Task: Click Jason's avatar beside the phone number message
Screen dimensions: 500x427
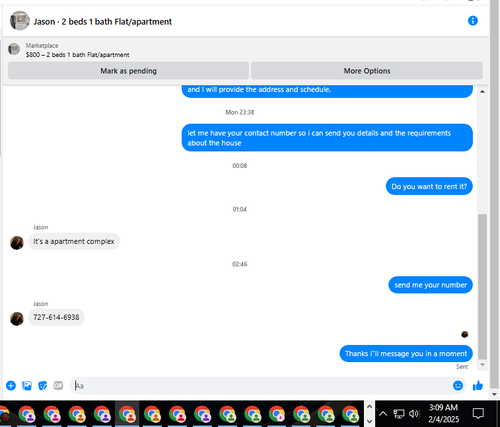Action: [17, 319]
